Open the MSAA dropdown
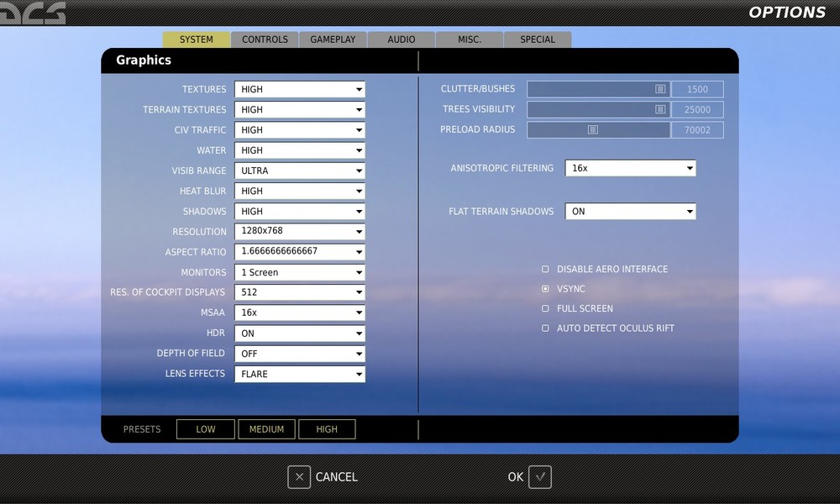Viewport: 840px width, 504px height. tap(300, 312)
